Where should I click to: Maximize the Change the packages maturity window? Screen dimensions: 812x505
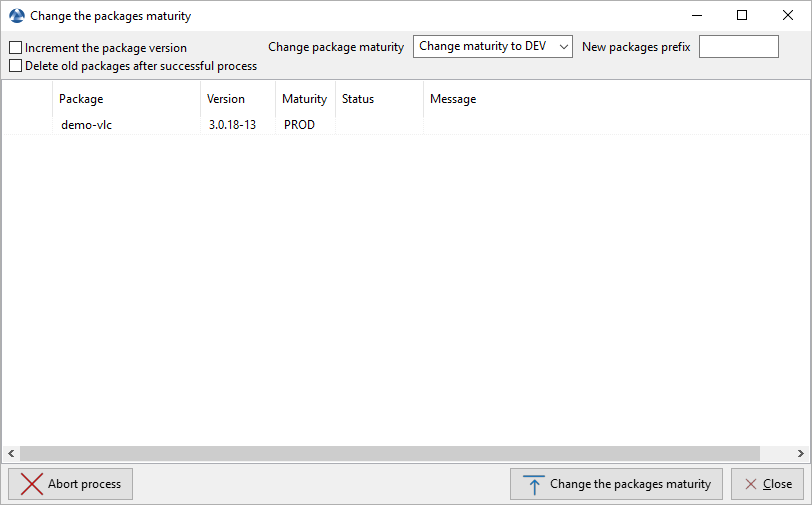pos(742,15)
